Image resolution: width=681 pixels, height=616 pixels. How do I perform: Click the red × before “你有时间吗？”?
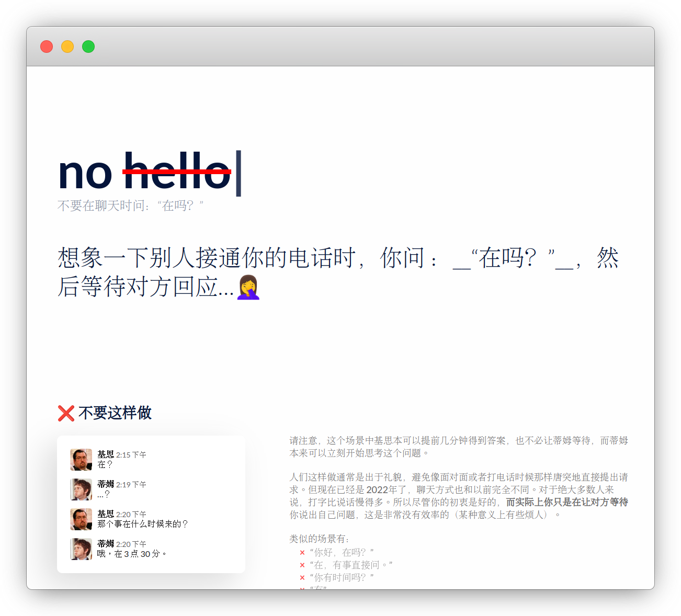click(x=302, y=578)
